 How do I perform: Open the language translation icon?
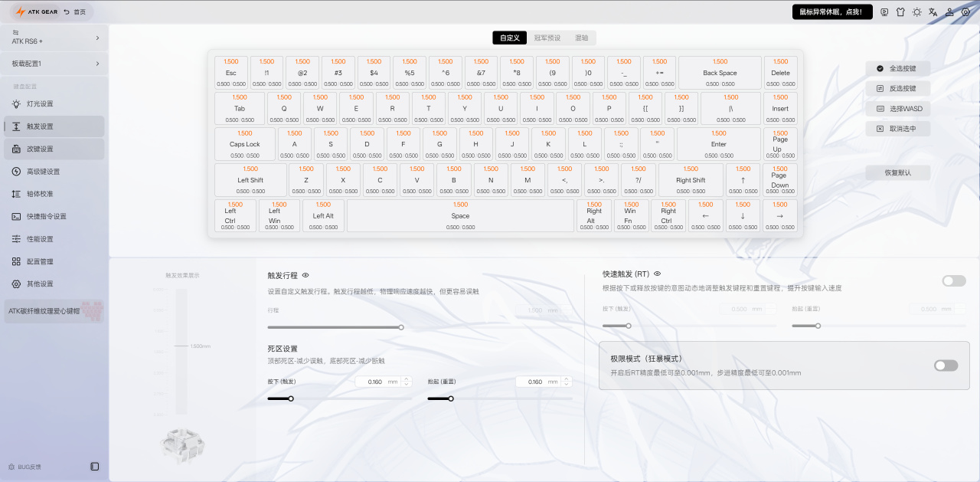(x=933, y=12)
